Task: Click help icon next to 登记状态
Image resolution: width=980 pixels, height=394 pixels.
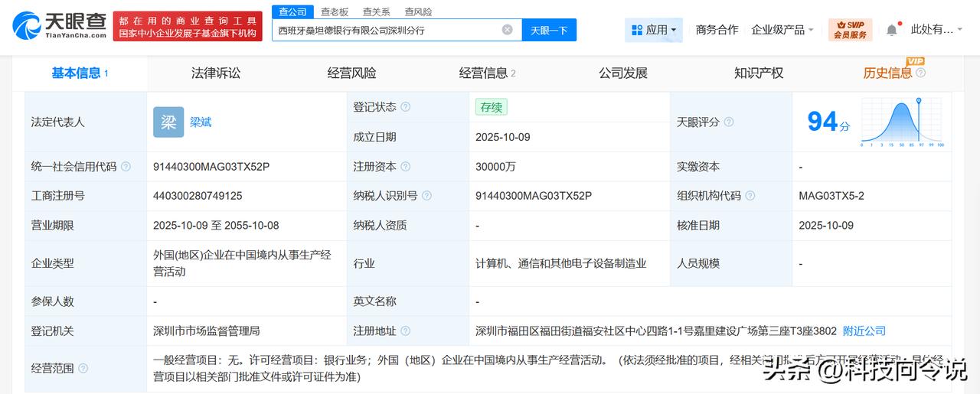Action: tap(406, 107)
